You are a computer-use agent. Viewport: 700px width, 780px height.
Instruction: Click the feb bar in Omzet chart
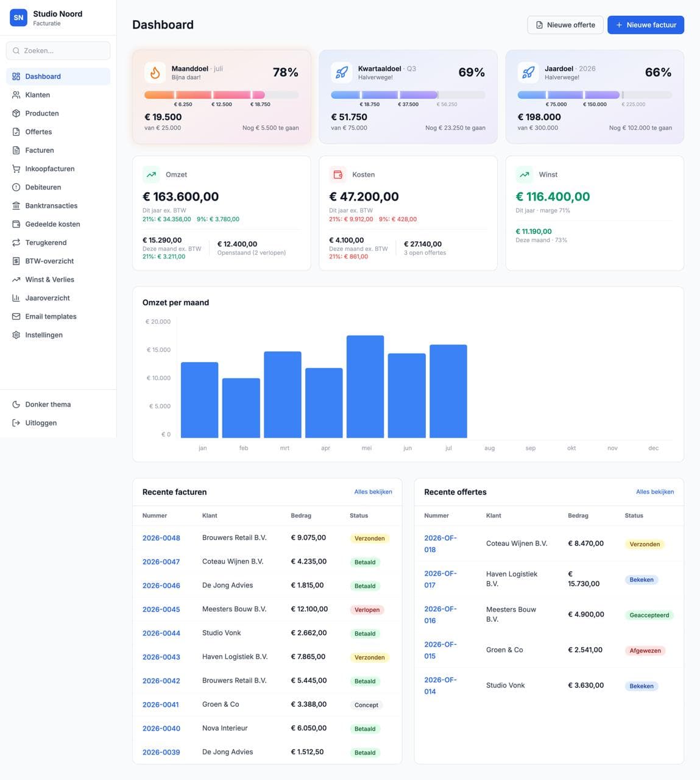pos(241,408)
